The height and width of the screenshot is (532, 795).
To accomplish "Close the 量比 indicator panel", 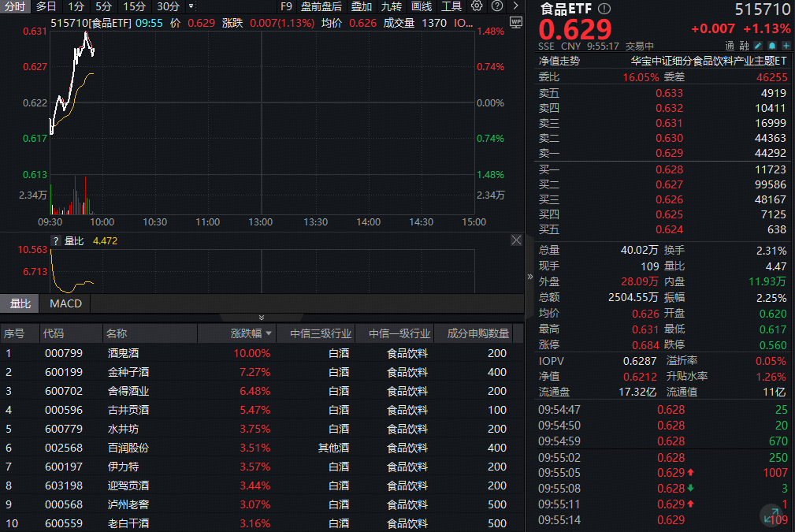I will (516, 240).
